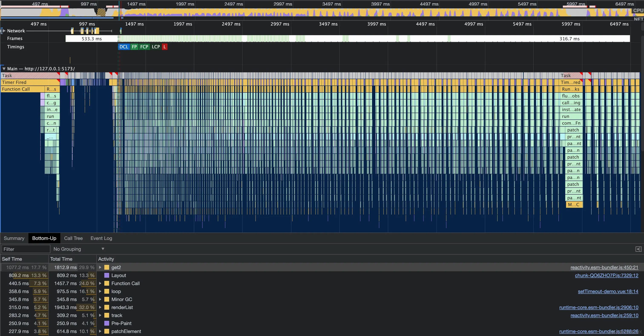Click the 1077.2 ms self time cell
This screenshot has height=336, width=644.
tap(24, 267)
